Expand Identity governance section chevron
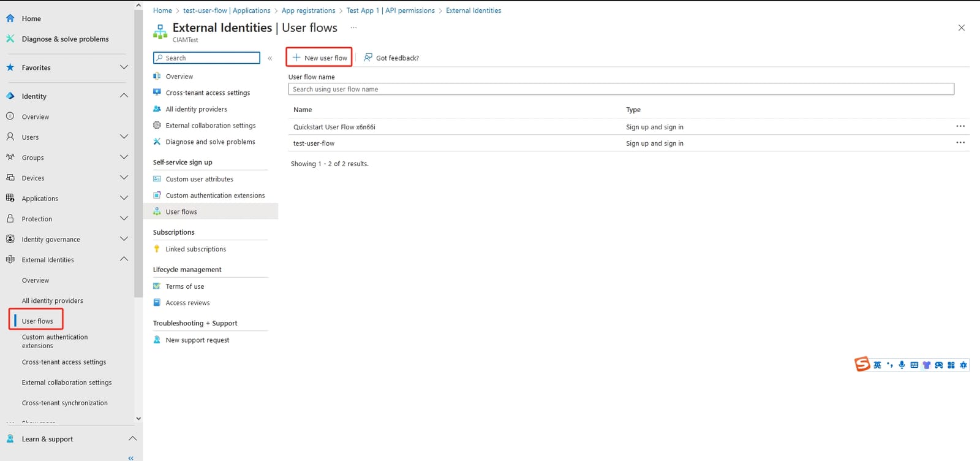Image resolution: width=980 pixels, height=461 pixels. (x=124, y=239)
